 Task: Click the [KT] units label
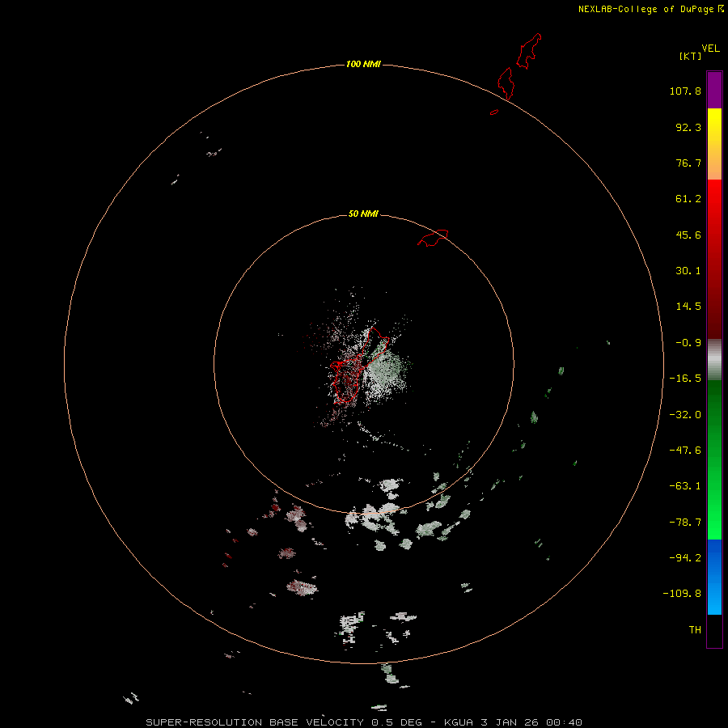tap(691, 56)
